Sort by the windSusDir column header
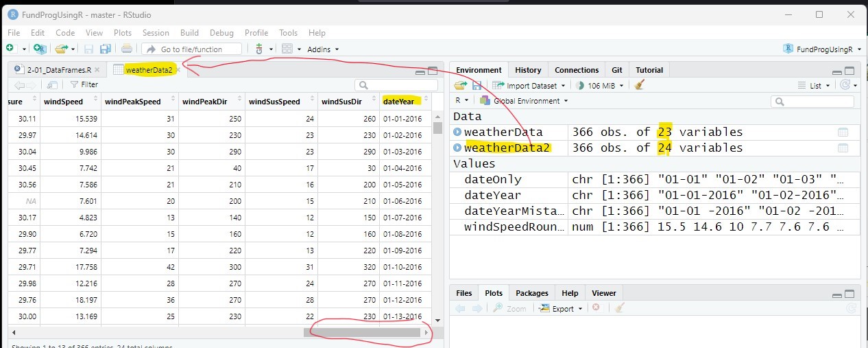This screenshot has width=868, height=348. pos(350,101)
